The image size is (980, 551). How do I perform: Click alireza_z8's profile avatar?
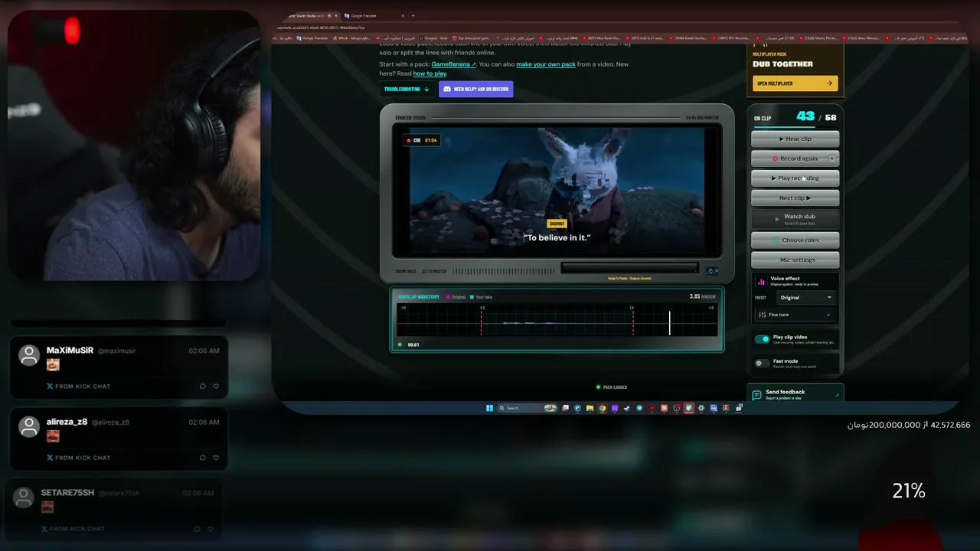29,426
